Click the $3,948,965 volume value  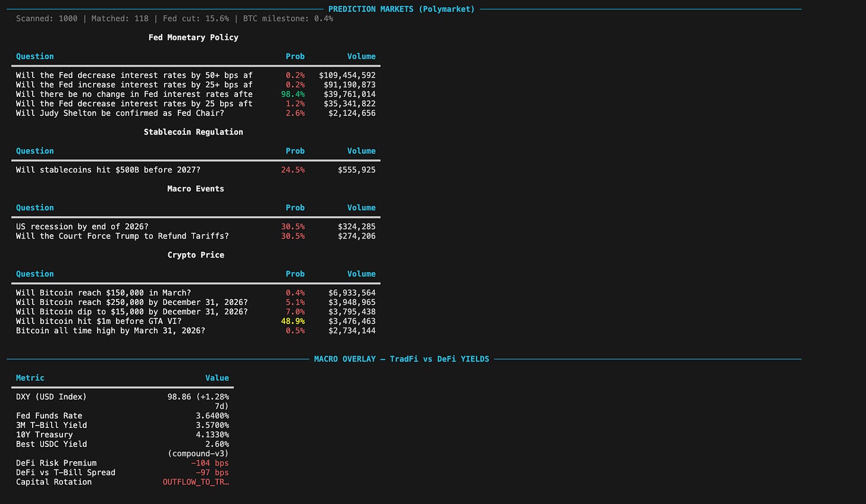tap(352, 303)
